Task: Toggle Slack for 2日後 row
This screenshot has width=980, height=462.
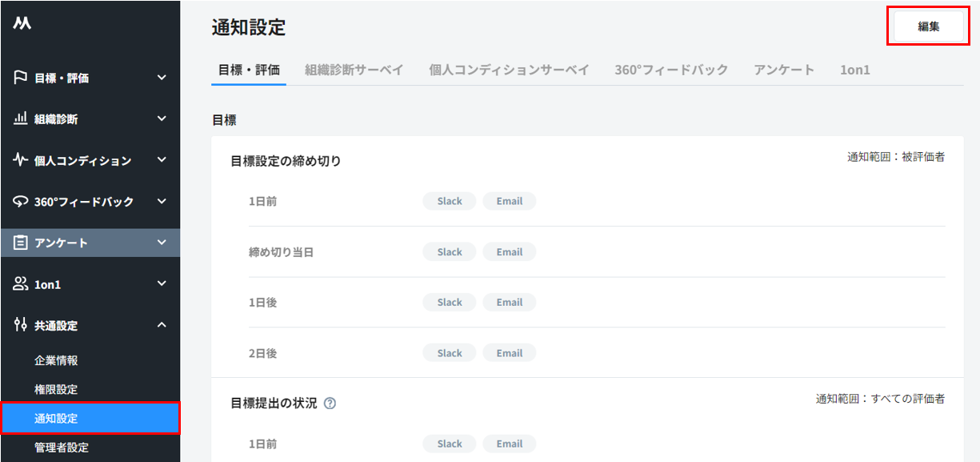Action: tap(449, 353)
